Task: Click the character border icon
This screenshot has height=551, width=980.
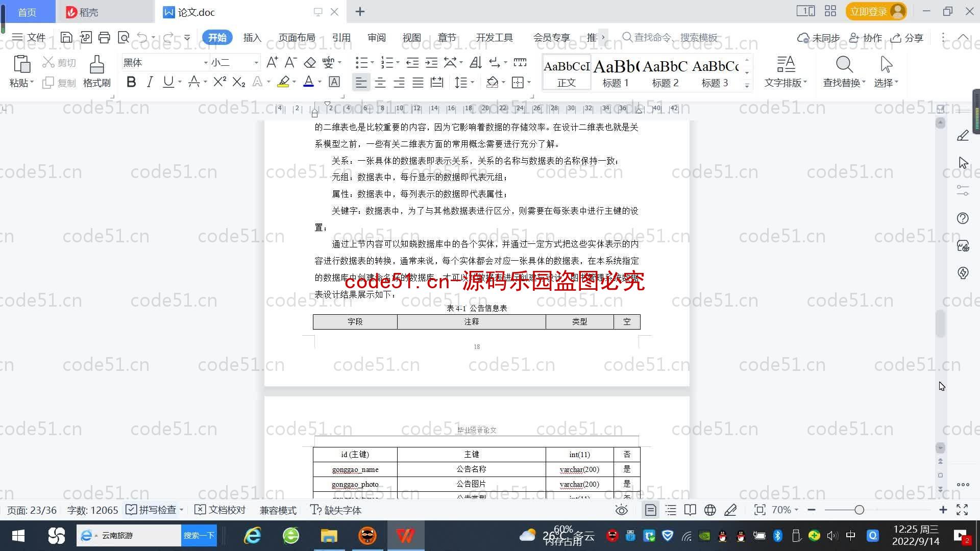Action: pos(334,82)
